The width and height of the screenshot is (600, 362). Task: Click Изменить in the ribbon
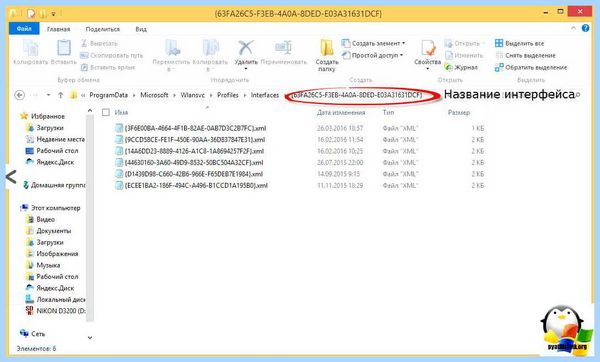coord(463,55)
